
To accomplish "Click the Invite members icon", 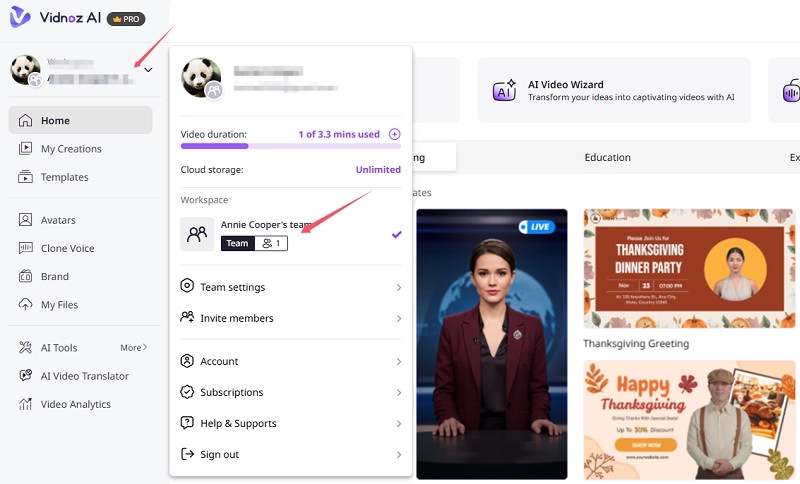I will pyautogui.click(x=187, y=317).
